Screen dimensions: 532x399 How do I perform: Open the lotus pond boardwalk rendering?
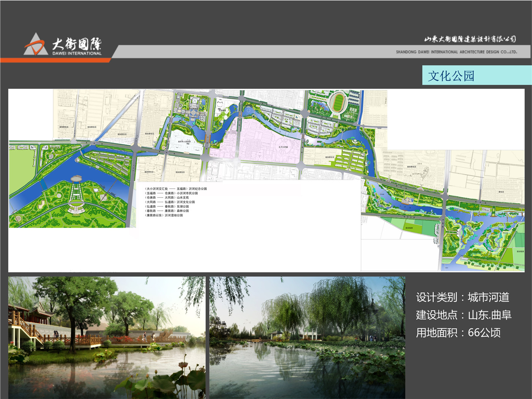107,337
